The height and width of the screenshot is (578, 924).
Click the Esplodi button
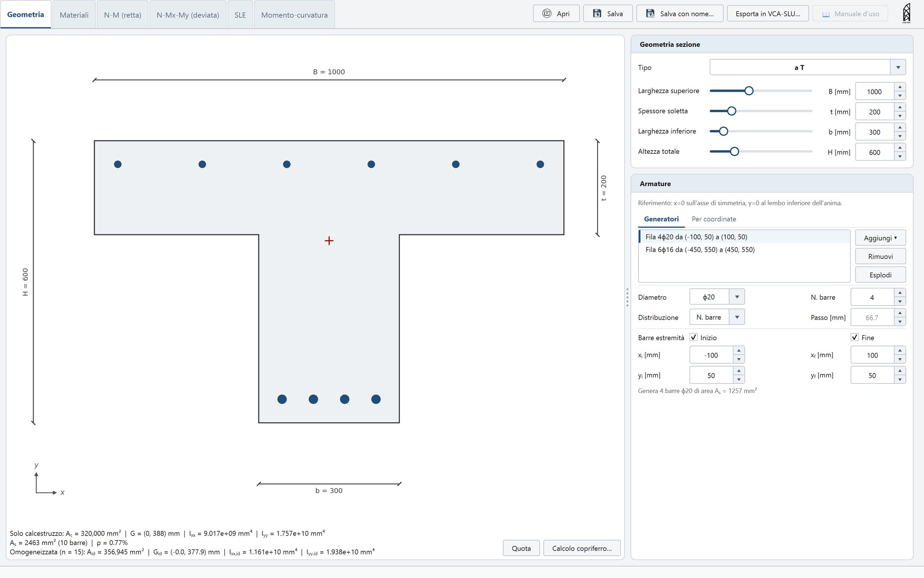click(x=880, y=275)
